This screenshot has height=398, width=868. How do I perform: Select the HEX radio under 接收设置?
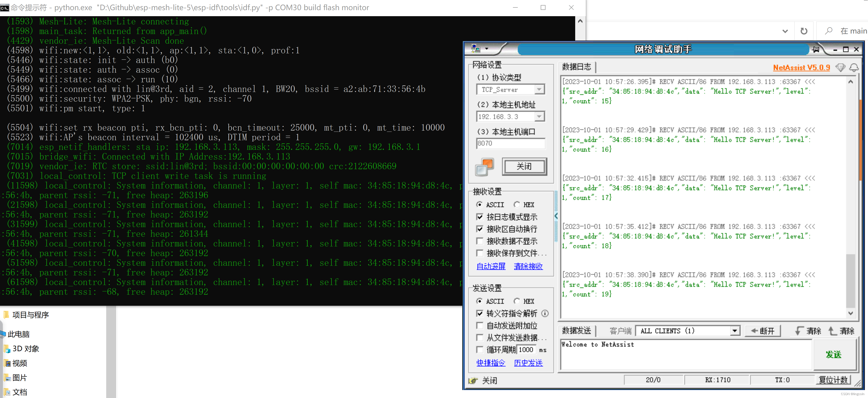coord(517,205)
